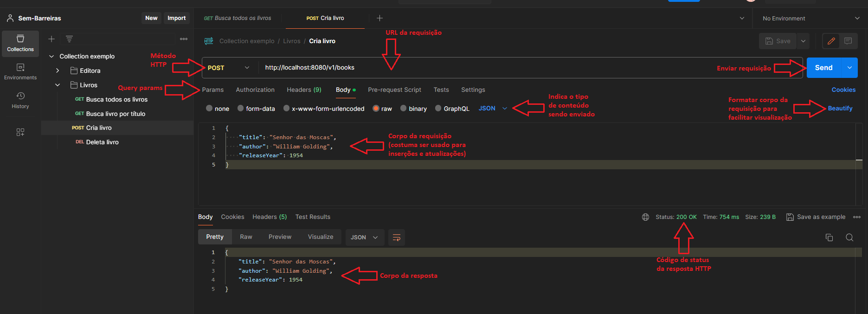Click the Send button

823,68
